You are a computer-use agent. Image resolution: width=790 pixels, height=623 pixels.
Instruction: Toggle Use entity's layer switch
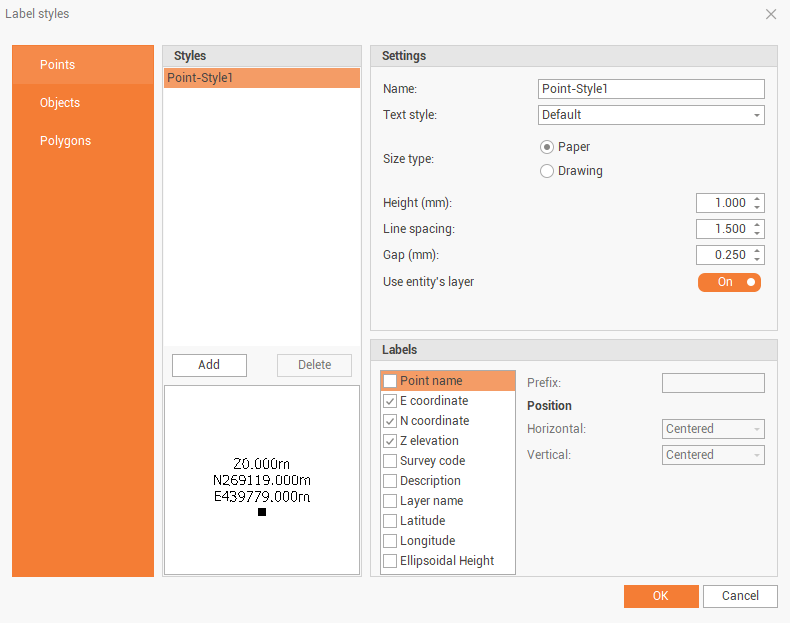click(729, 282)
